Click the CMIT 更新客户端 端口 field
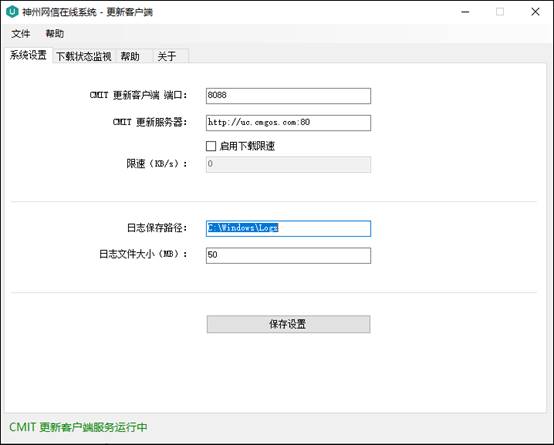The height and width of the screenshot is (445, 554). coord(288,96)
